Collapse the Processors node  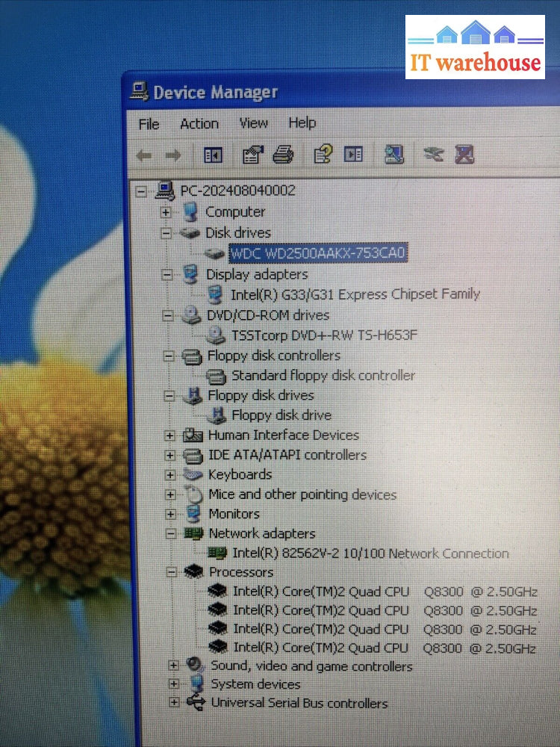tap(171, 573)
